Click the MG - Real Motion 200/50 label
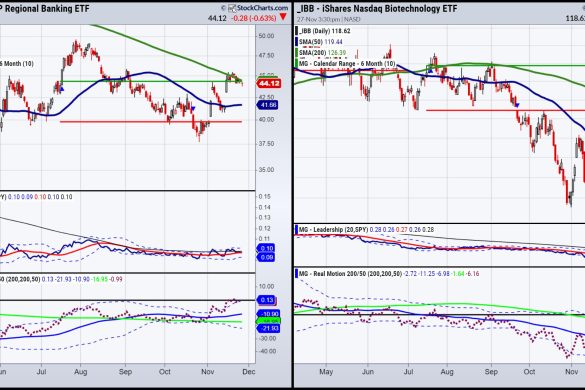 350,274
